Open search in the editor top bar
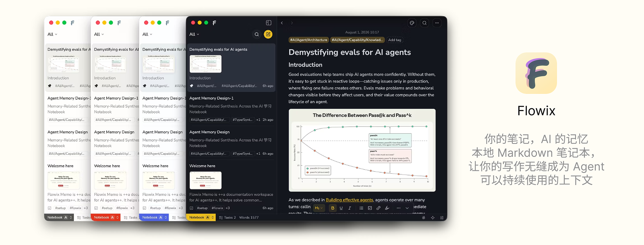Screen dimensions: 644x245 click(x=425, y=23)
